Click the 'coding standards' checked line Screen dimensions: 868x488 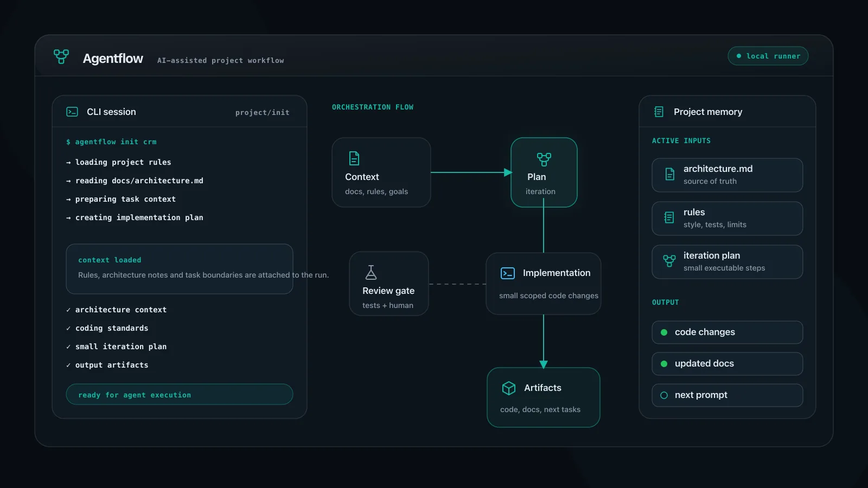pos(107,328)
